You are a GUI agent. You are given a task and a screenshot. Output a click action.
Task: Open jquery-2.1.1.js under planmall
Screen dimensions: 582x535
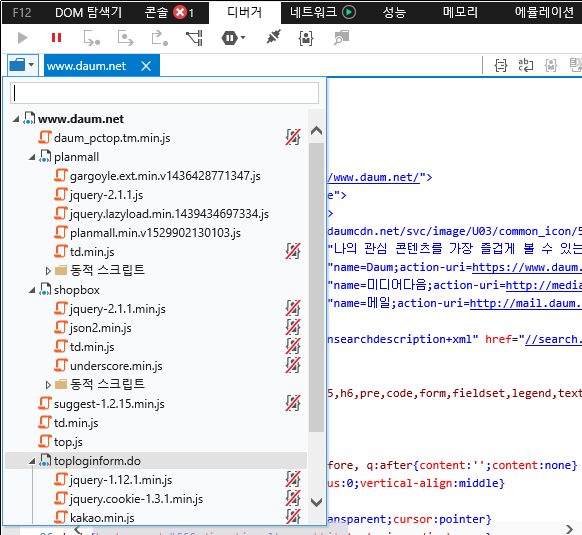(x=107, y=195)
